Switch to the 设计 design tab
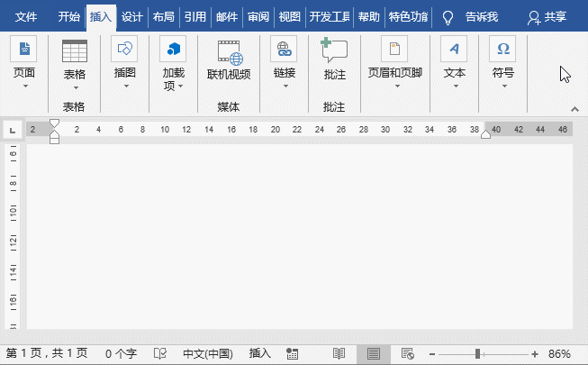 point(132,17)
